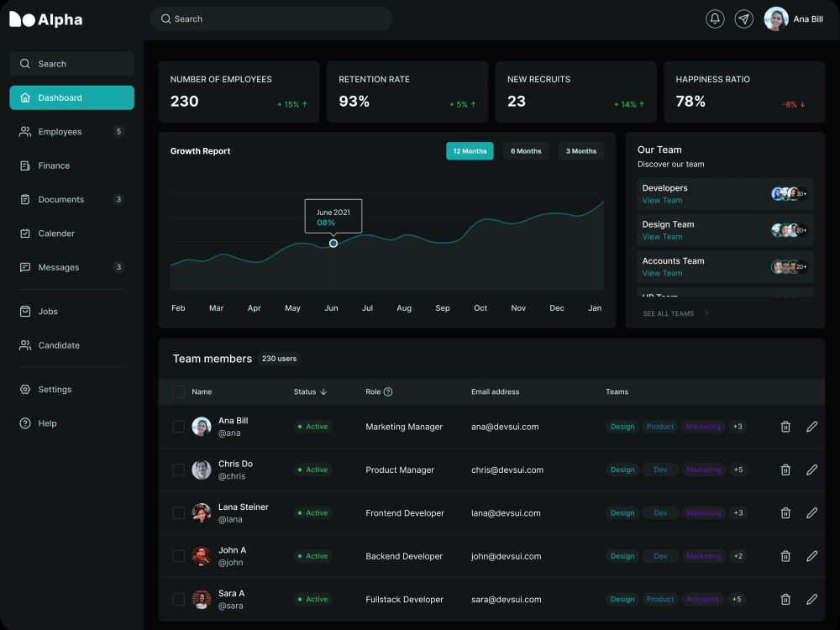
Task: Check the Sara A row checkbox
Action: tap(178, 599)
